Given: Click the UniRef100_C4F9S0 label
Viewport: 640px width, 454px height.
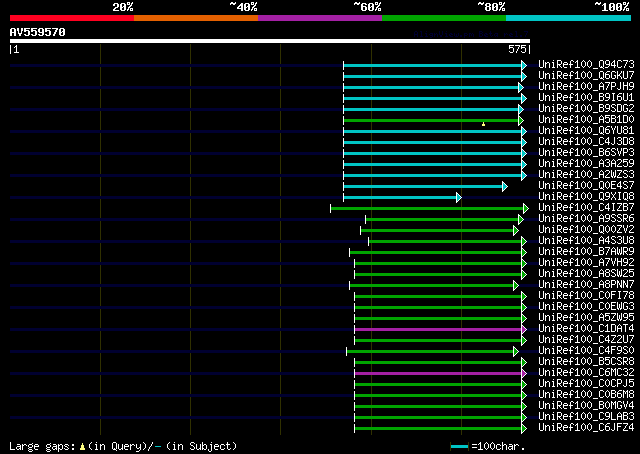Looking at the screenshot, I should pos(587,351).
